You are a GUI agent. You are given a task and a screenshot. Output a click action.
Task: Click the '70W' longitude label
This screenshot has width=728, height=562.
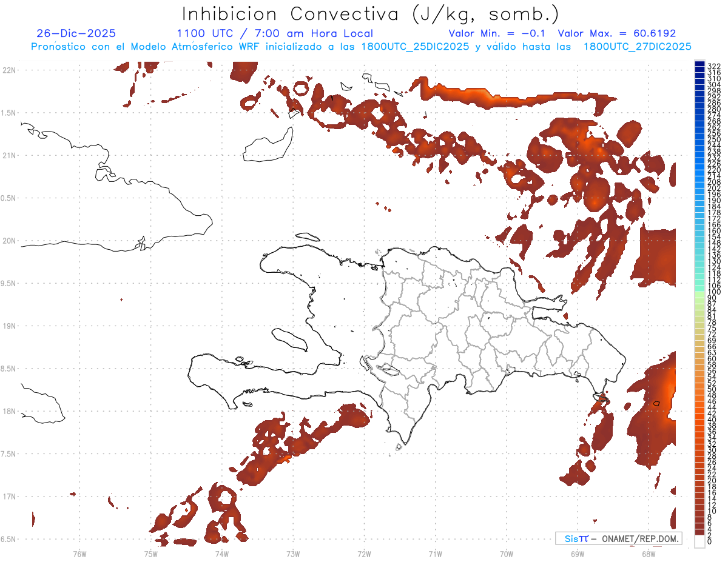[x=507, y=554]
